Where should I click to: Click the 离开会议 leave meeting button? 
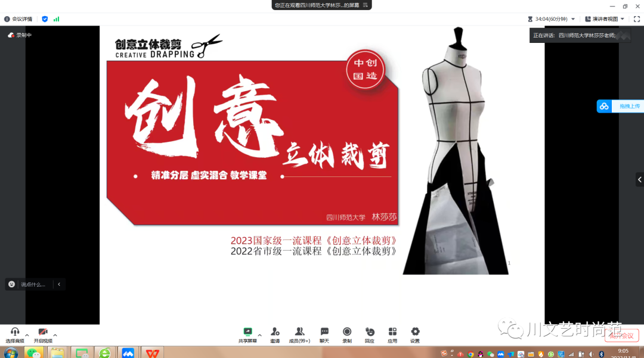coord(621,335)
